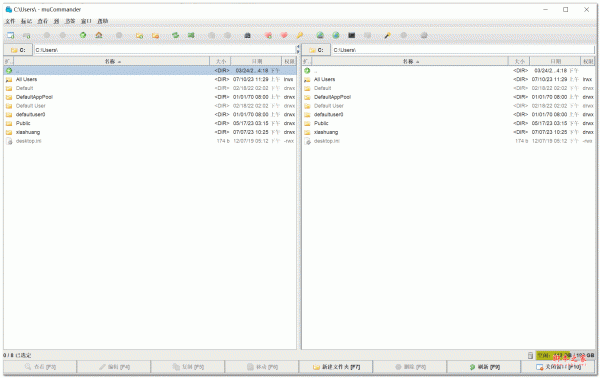Click the unmark group folder icon
The image size is (600, 378).
[x=155, y=36]
